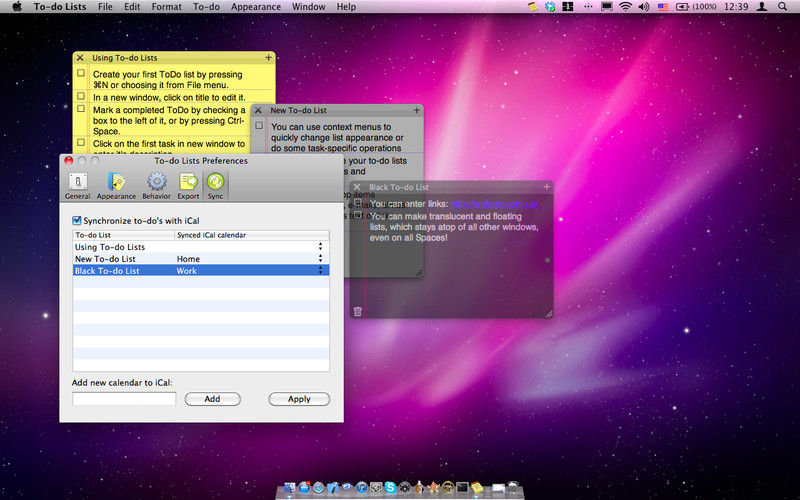
Task: Open the General preferences pane
Action: pos(78,186)
